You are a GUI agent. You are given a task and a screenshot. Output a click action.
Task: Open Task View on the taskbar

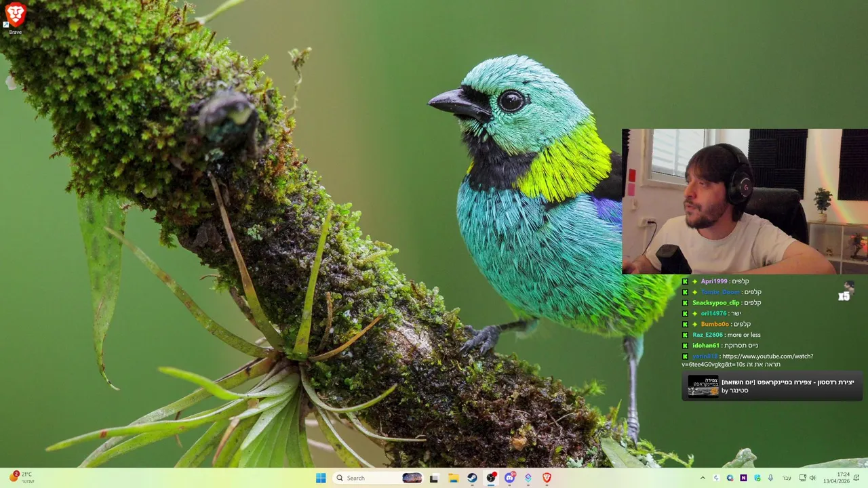434,478
